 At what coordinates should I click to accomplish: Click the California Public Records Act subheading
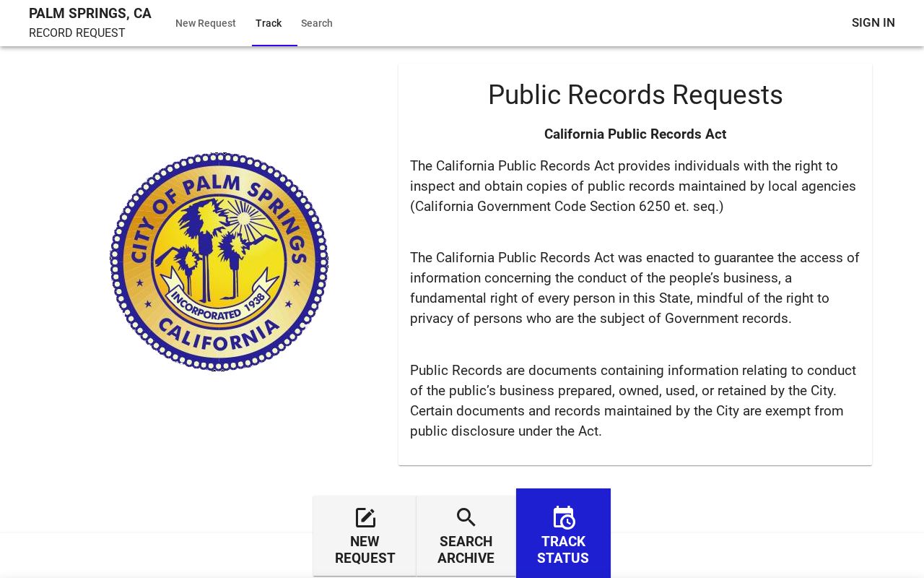point(635,134)
